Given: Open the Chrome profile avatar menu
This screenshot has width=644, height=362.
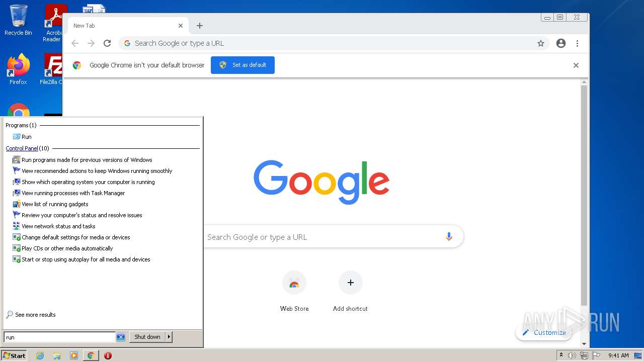Looking at the screenshot, I should click(561, 43).
